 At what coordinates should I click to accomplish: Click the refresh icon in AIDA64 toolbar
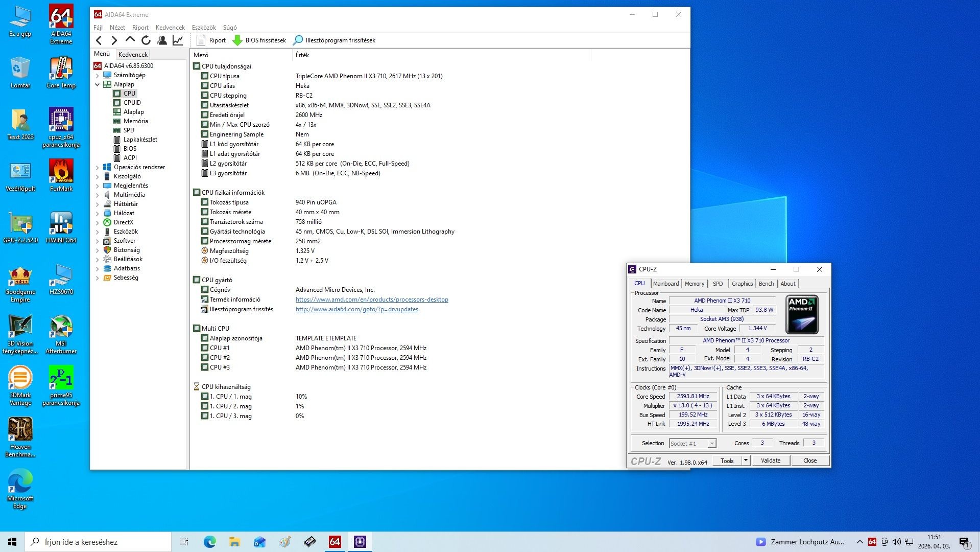tap(146, 40)
